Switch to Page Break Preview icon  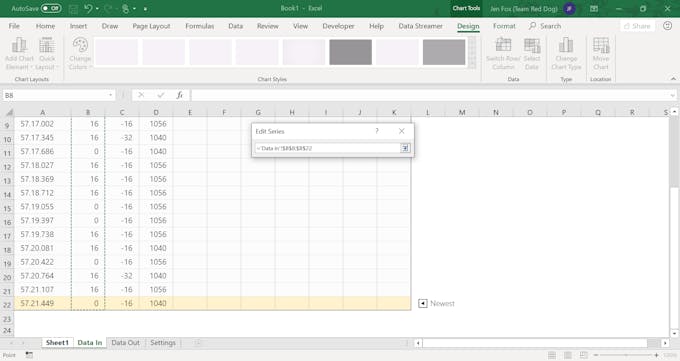click(583, 355)
